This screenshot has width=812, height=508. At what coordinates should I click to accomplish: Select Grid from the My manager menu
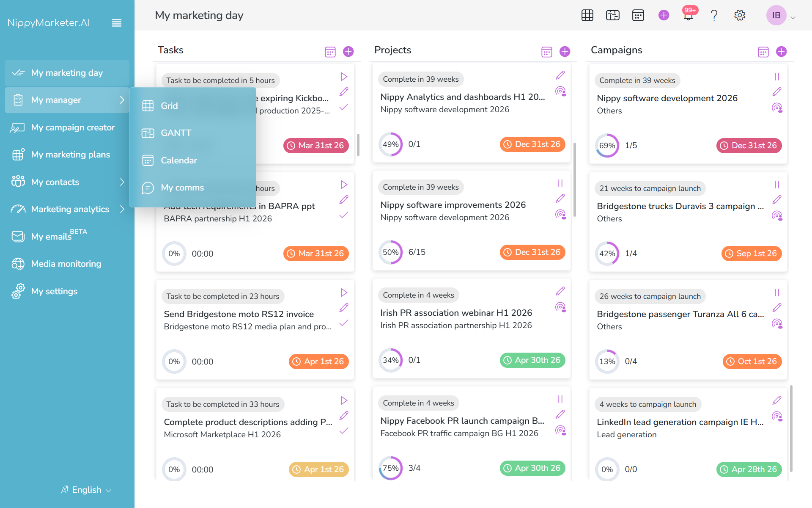(169, 106)
